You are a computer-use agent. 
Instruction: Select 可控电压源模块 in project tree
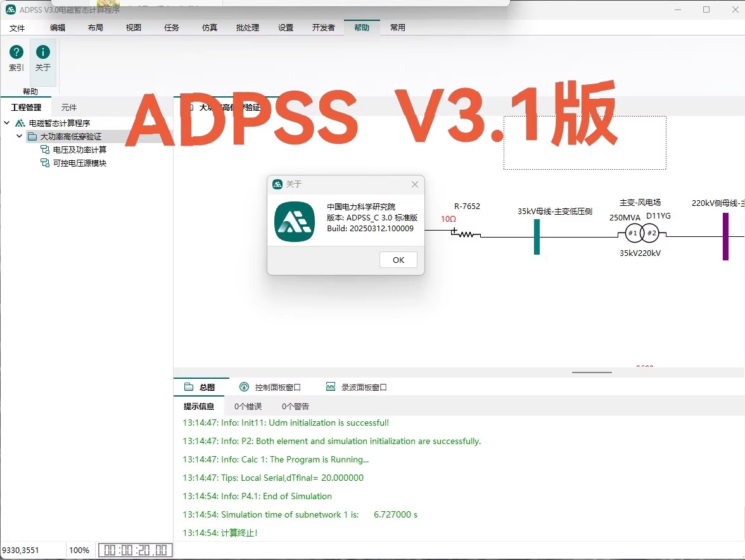[79, 163]
